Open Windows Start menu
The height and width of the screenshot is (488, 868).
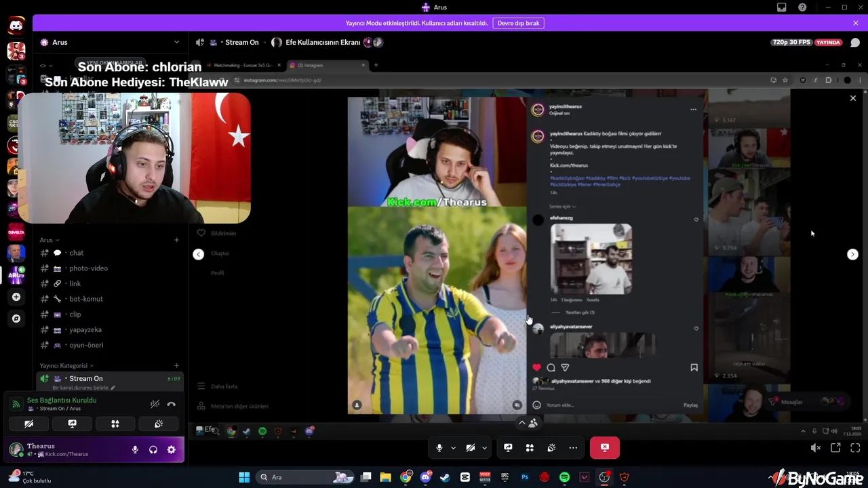click(244, 477)
